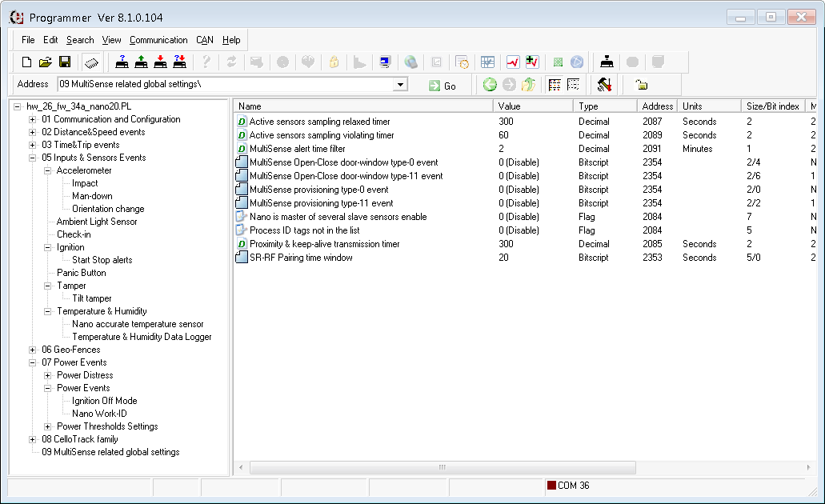Open a file using the folder icon
This screenshot has width=825, height=504.
click(x=46, y=62)
